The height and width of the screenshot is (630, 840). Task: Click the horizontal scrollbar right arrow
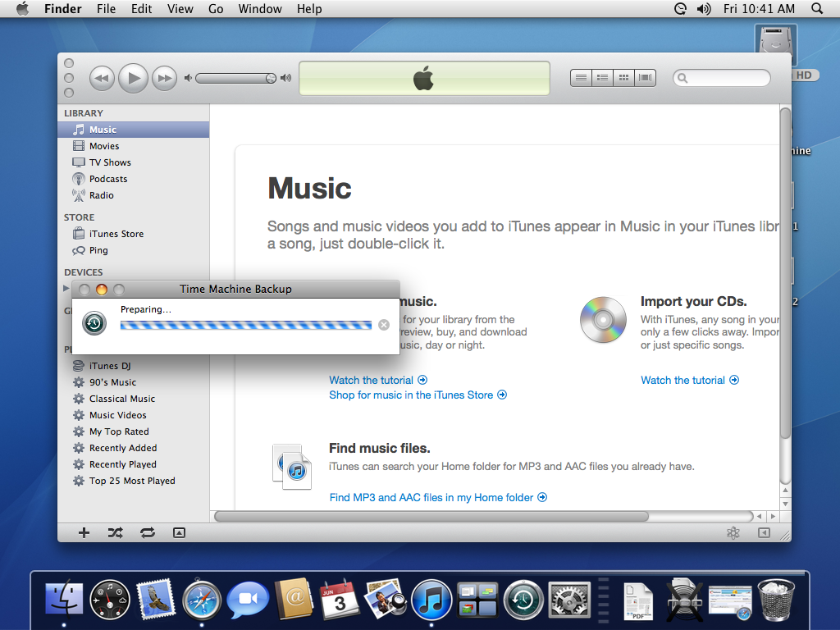click(x=773, y=517)
